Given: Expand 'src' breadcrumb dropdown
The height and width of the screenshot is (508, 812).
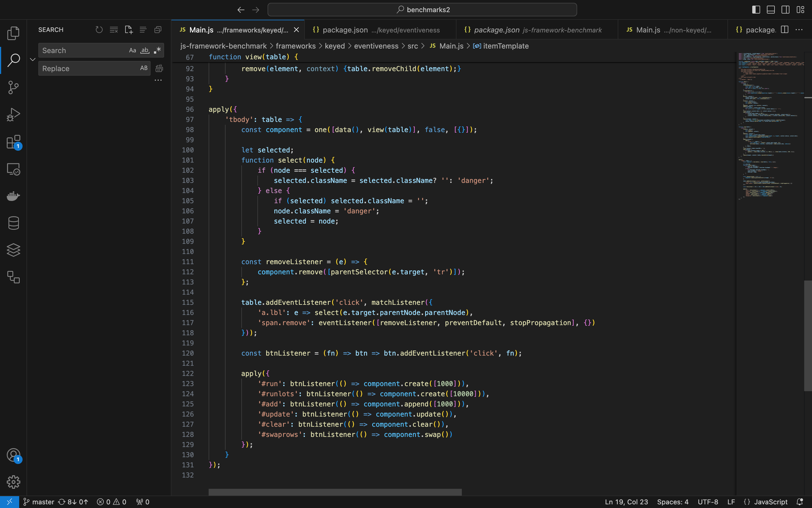Looking at the screenshot, I should (x=413, y=46).
